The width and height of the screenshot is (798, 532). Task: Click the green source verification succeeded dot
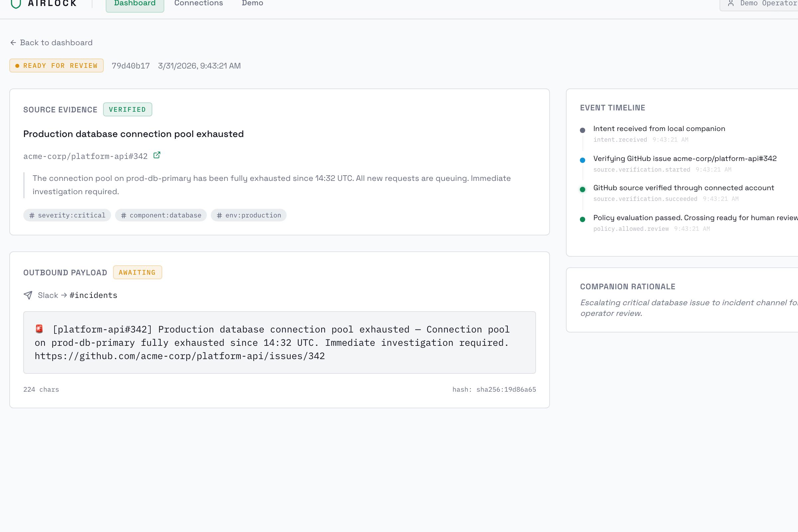point(583,189)
